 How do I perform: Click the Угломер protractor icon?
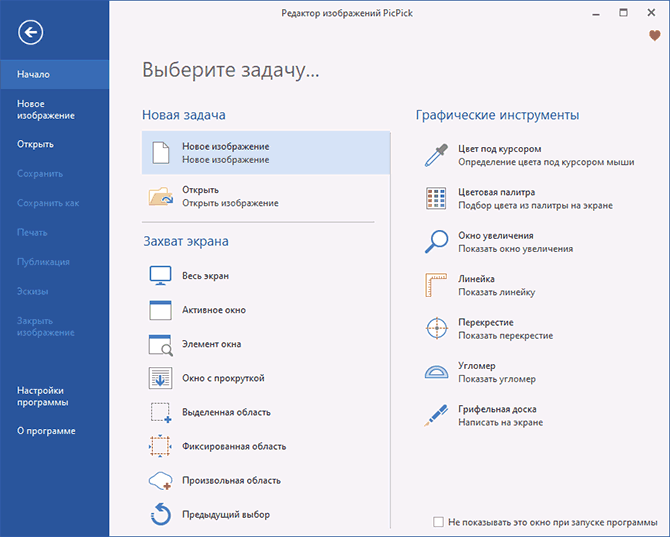tap(437, 372)
